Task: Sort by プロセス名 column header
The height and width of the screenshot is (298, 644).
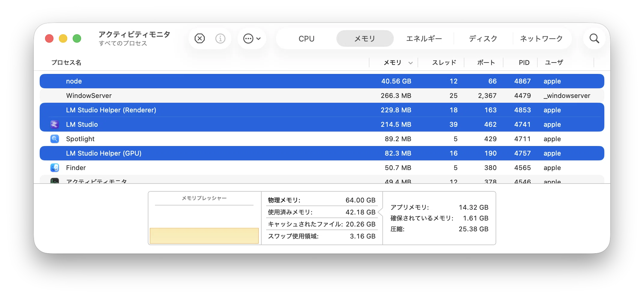Action: click(66, 62)
